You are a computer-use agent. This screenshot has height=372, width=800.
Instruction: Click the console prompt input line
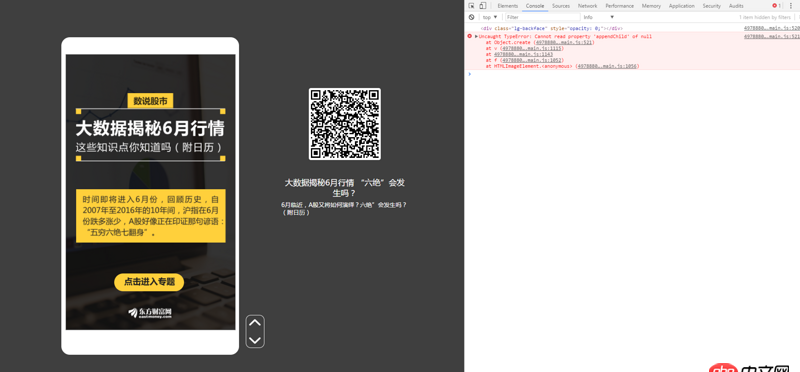click(x=633, y=74)
